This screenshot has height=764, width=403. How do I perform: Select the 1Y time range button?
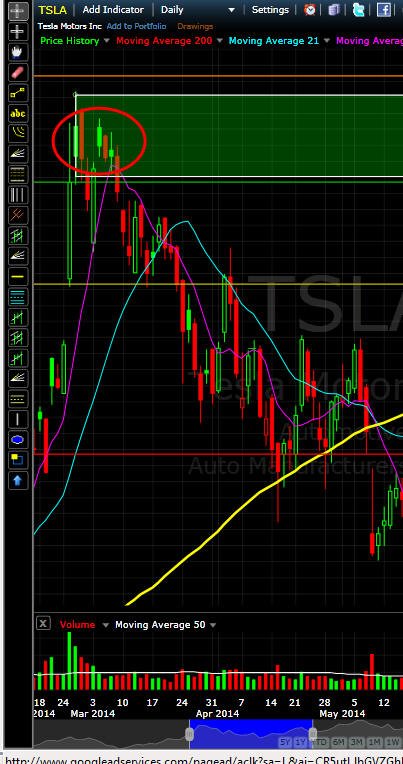pos(302,742)
